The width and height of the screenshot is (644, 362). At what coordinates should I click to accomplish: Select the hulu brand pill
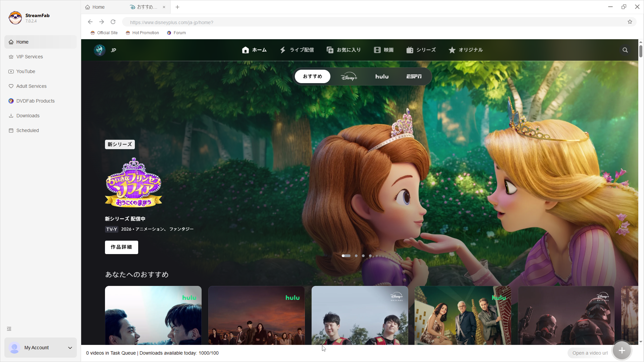click(382, 77)
